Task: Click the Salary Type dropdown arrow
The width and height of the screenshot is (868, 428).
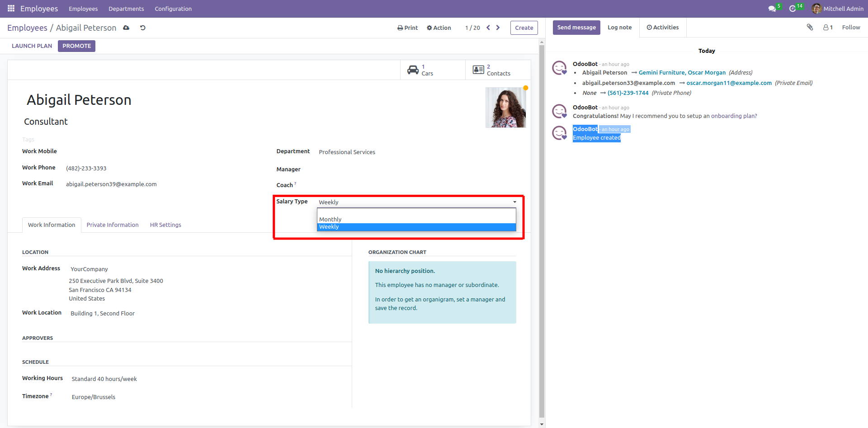Action: click(514, 202)
